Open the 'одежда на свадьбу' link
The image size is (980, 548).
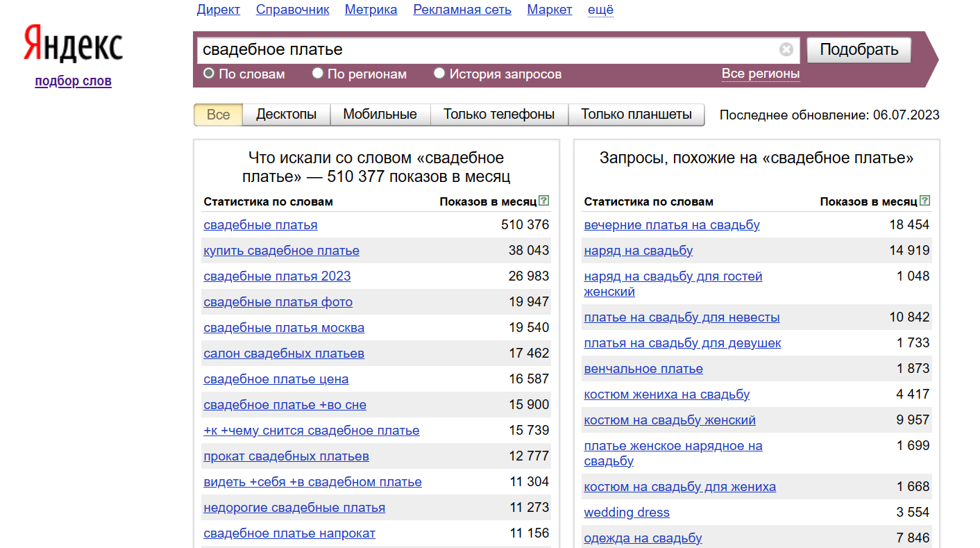tap(643, 538)
